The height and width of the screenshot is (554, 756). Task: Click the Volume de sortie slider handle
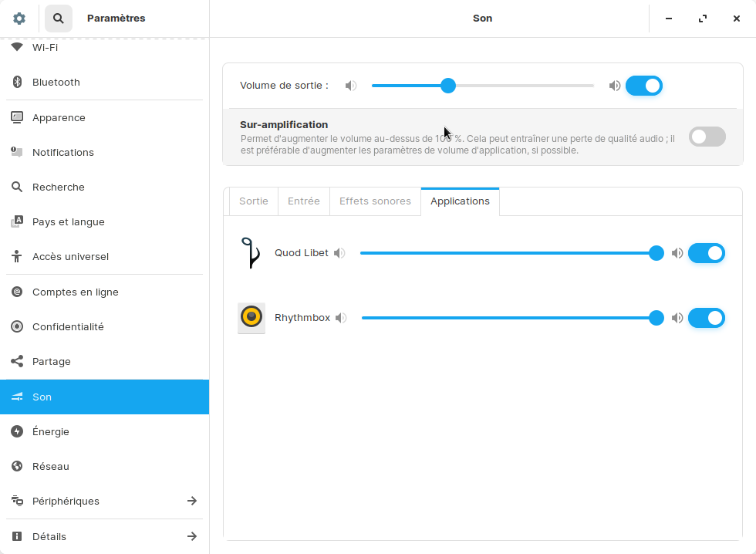448,86
